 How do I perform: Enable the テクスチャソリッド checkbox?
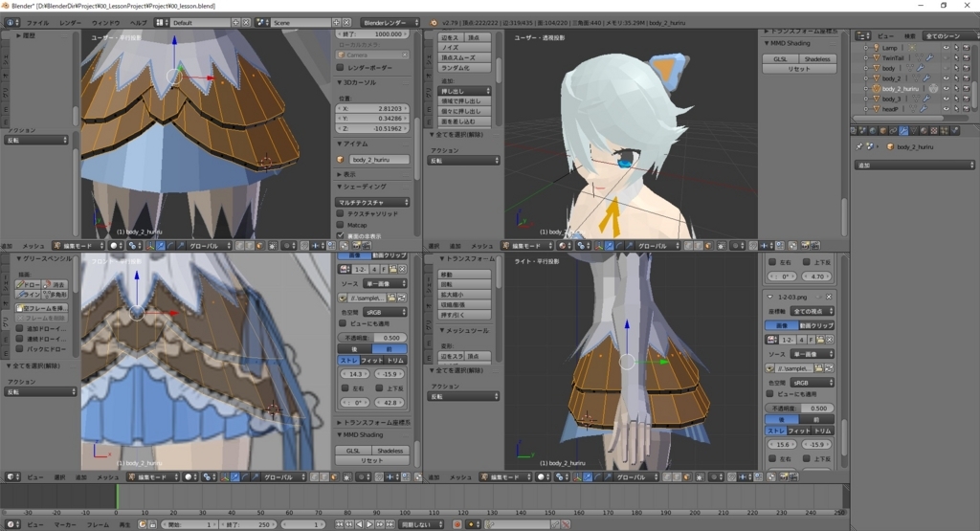341,213
